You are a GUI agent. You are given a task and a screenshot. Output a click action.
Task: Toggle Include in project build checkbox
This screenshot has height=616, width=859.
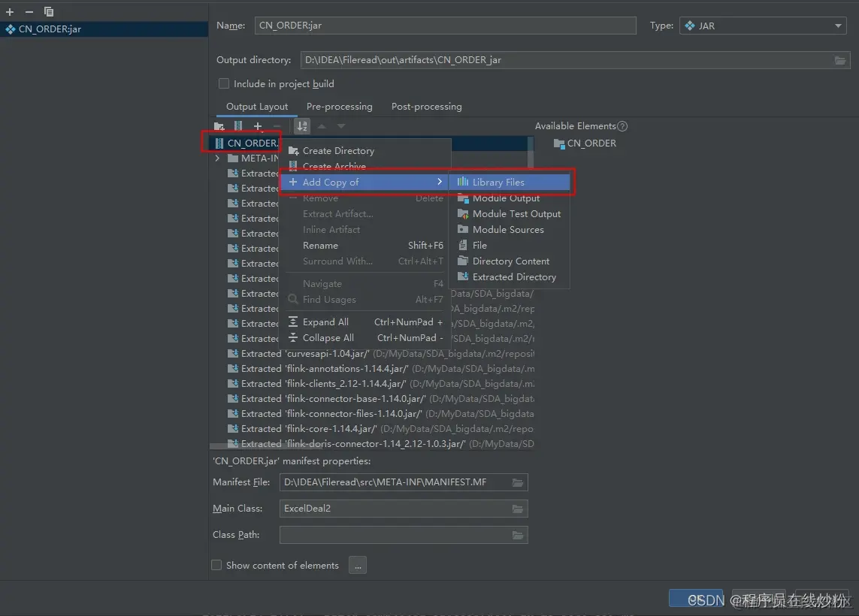click(x=223, y=83)
